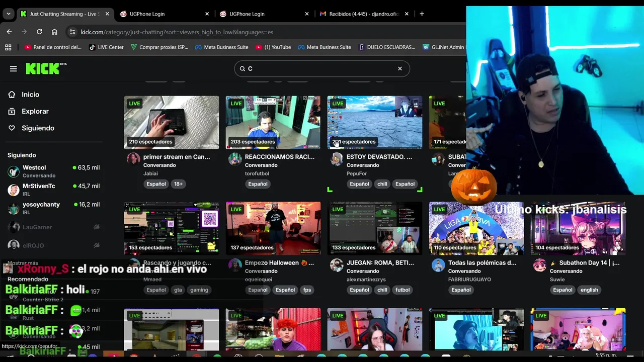Open stream title 'REACCIONAMOS RACI...'

(280, 157)
